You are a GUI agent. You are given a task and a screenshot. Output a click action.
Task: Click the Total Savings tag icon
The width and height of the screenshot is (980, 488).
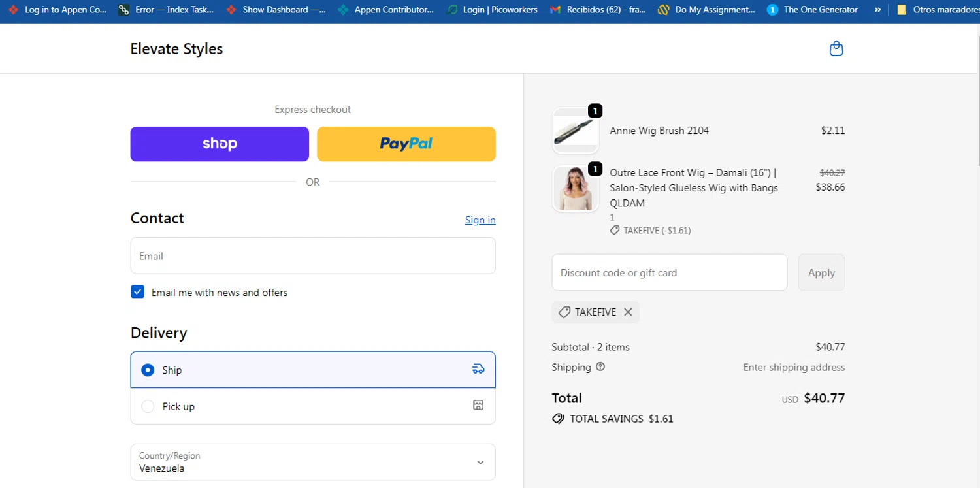(x=558, y=419)
